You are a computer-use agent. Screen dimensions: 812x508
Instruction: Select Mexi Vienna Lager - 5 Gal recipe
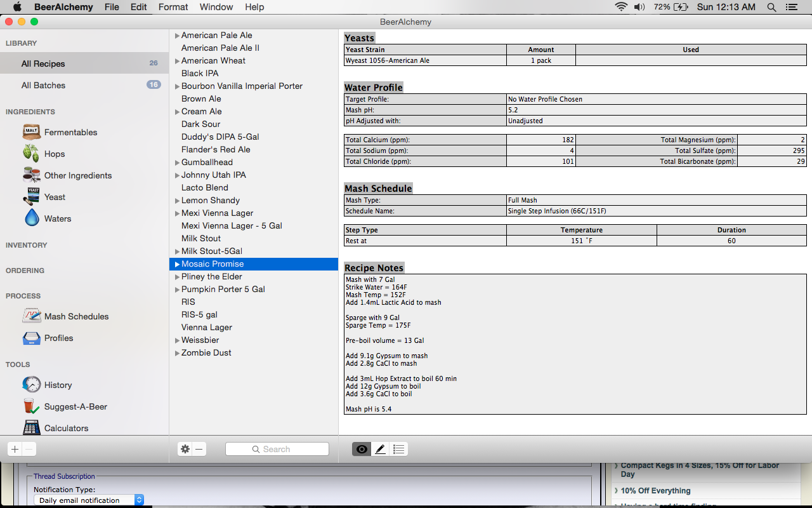254,225
